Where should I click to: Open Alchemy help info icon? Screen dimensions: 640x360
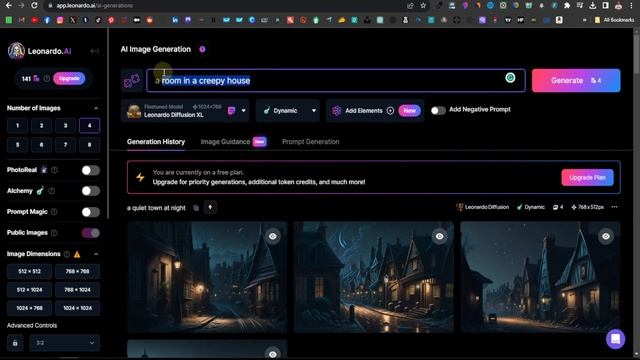51,191
